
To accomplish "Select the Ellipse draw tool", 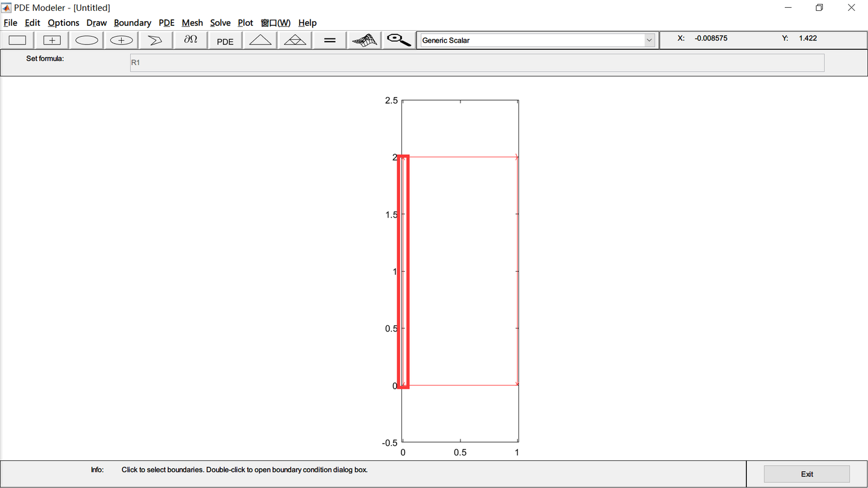I will pos(86,40).
